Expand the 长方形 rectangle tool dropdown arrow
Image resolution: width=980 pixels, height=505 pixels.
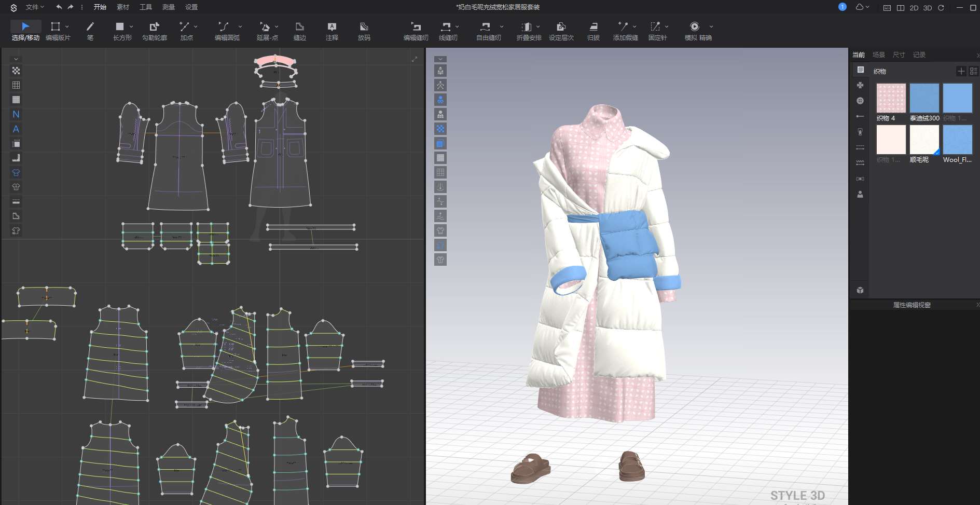tap(131, 26)
